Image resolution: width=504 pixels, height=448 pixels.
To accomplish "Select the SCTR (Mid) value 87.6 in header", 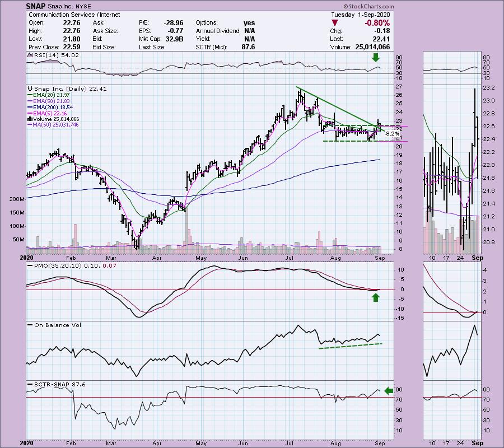I will coord(249,47).
